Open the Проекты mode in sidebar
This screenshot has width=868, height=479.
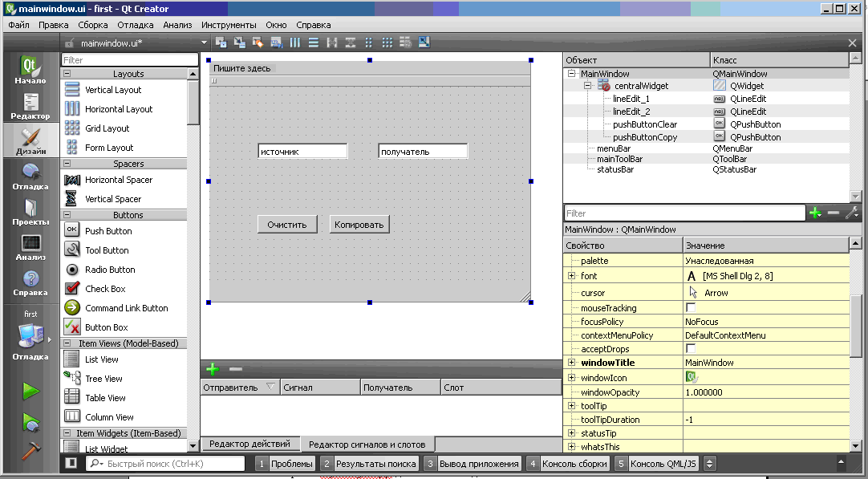pos(30,212)
